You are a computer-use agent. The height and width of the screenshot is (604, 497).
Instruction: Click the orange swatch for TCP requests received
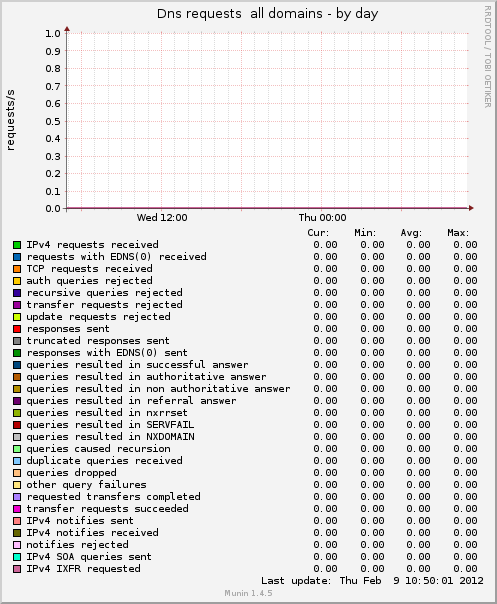[17, 269]
